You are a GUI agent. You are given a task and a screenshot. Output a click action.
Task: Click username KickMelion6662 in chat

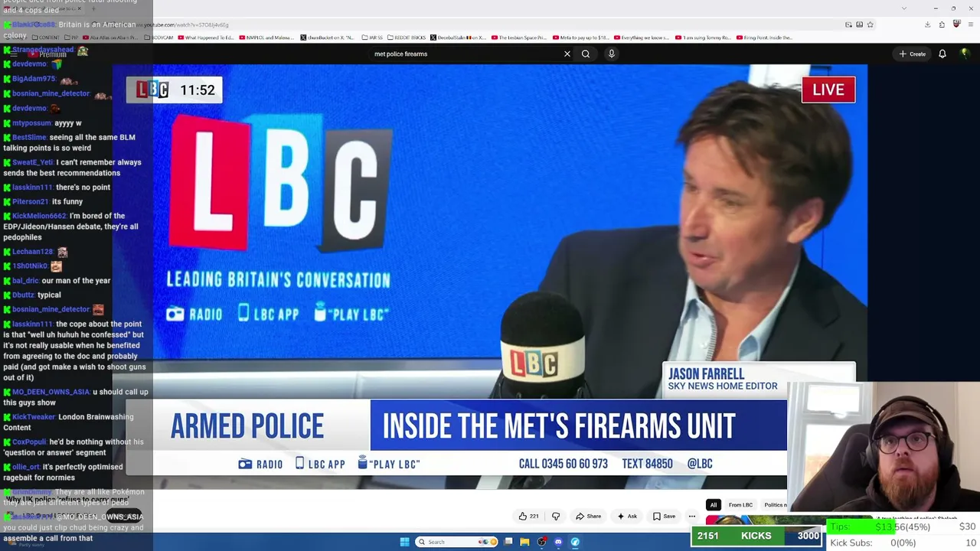(x=39, y=217)
